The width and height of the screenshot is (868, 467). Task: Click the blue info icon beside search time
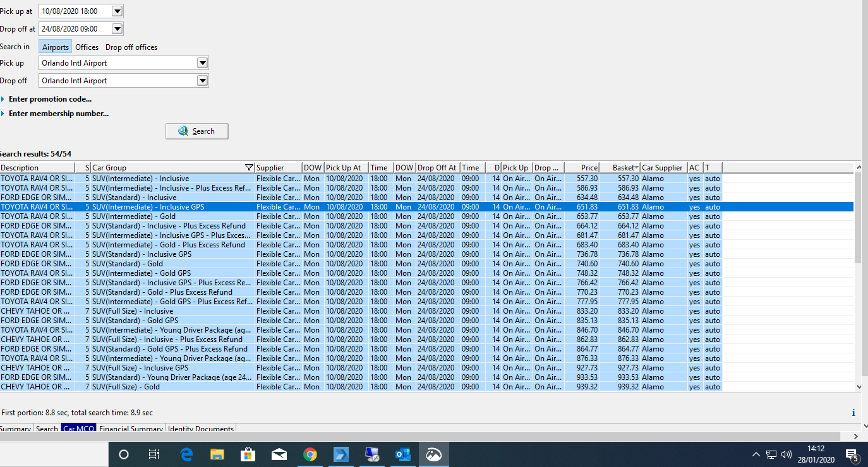point(853,413)
